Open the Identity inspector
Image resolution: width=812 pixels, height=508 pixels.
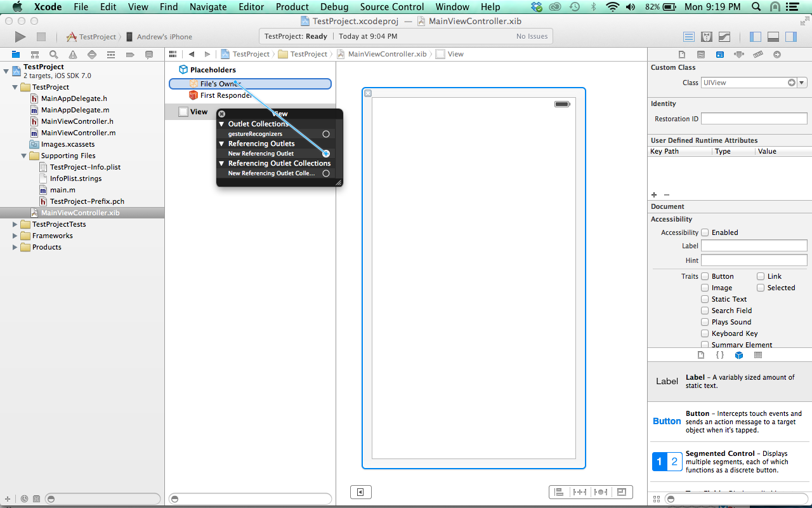point(720,55)
